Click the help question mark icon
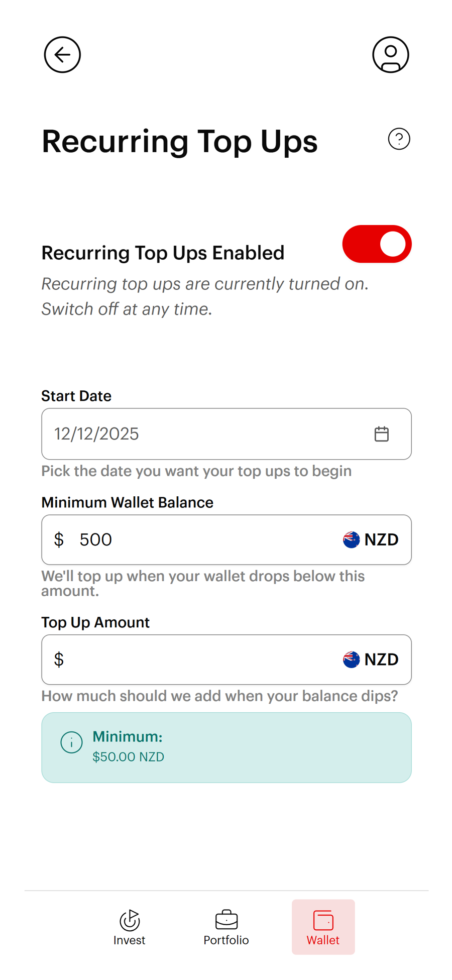Image resolution: width=452 pixels, height=980 pixels. point(399,139)
